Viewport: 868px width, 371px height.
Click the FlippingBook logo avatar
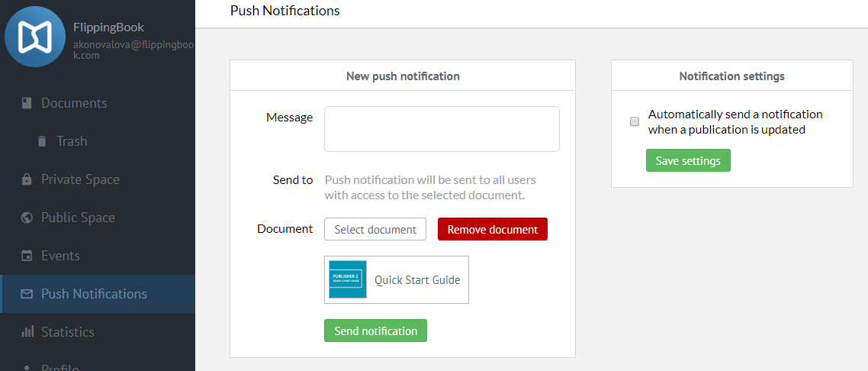tap(34, 37)
